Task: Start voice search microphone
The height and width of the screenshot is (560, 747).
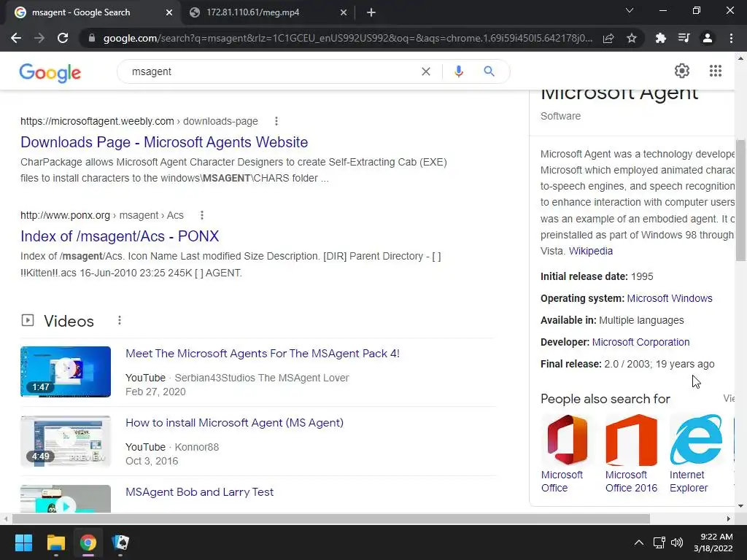Action: (x=459, y=71)
